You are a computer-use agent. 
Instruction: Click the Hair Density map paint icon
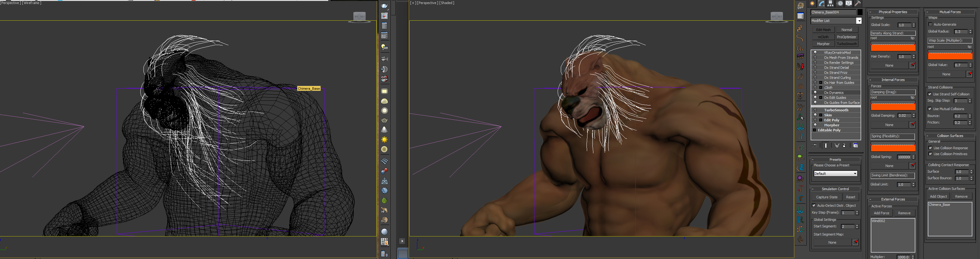(913, 65)
